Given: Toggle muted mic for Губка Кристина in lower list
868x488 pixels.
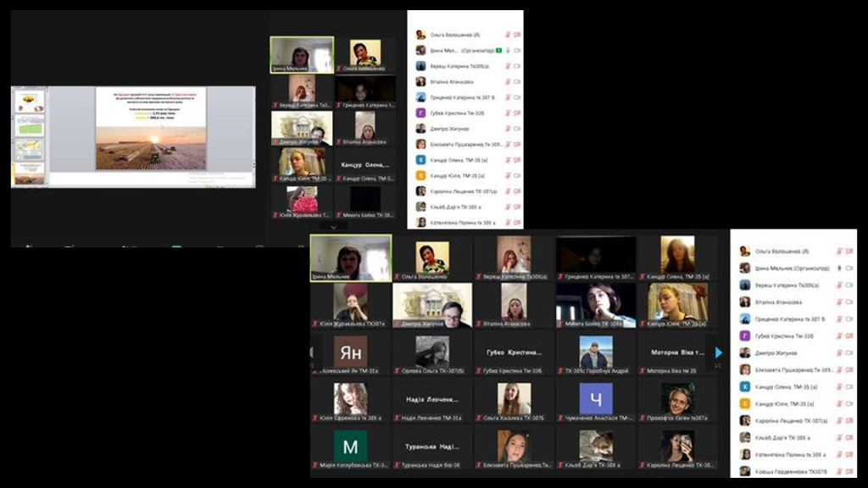Looking at the screenshot, I should (837, 335).
